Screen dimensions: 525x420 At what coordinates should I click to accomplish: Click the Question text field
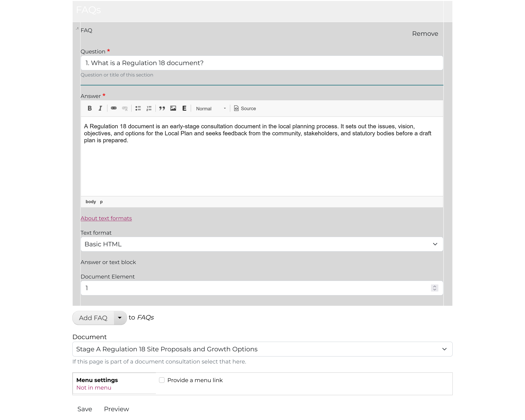262,63
